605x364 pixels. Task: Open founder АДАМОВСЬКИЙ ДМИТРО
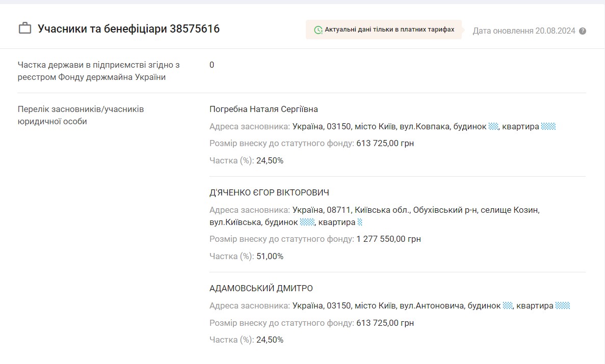click(x=261, y=288)
